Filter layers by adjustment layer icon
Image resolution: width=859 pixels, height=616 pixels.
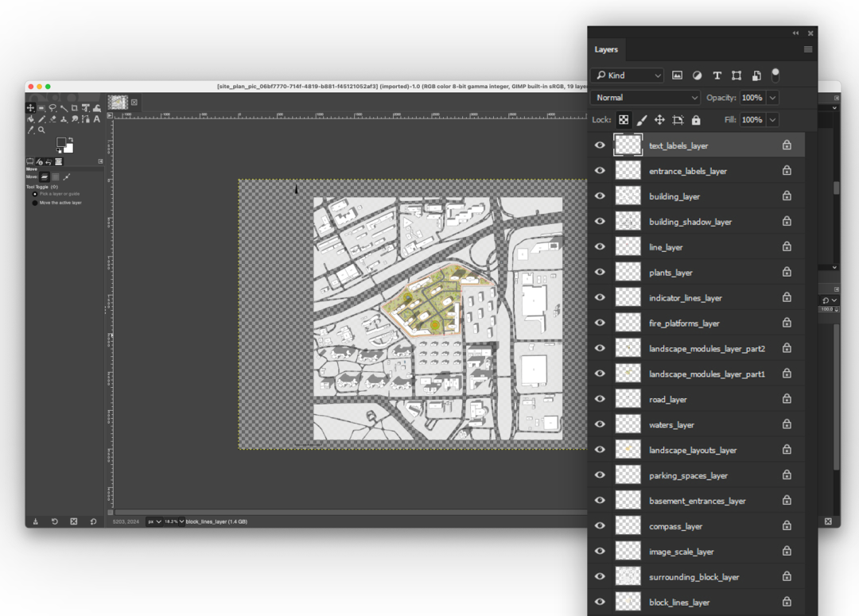tap(697, 76)
